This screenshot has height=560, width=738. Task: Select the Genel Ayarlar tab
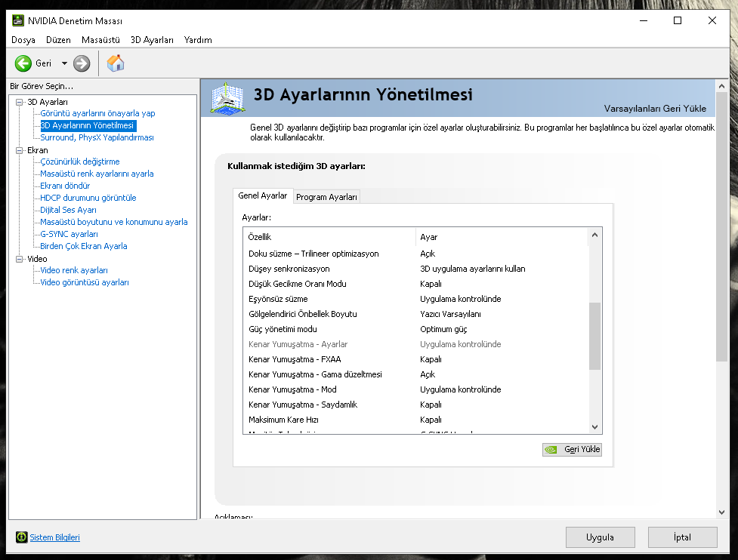pyautogui.click(x=262, y=195)
